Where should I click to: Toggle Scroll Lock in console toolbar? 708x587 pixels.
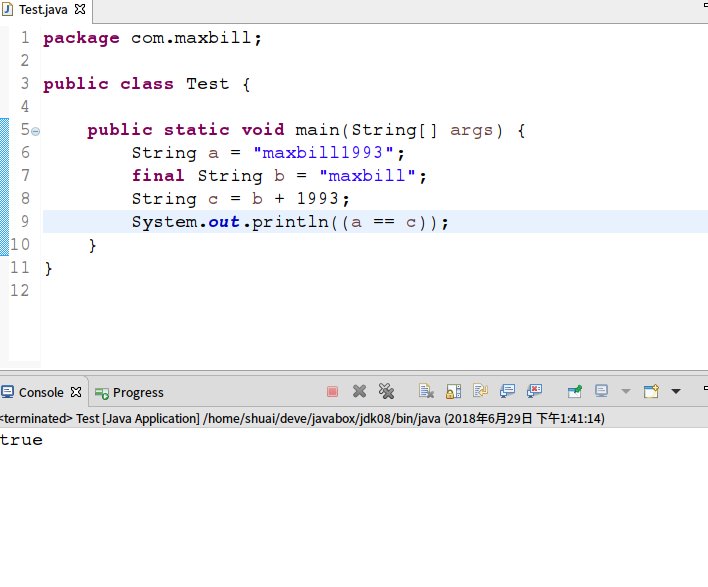point(453,392)
